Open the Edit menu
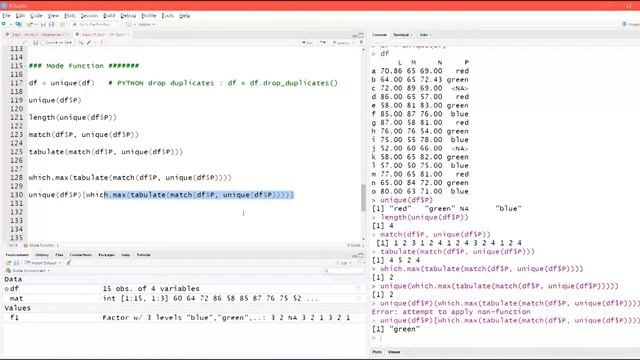Screen dimensions: 640x360 click(20, 16)
